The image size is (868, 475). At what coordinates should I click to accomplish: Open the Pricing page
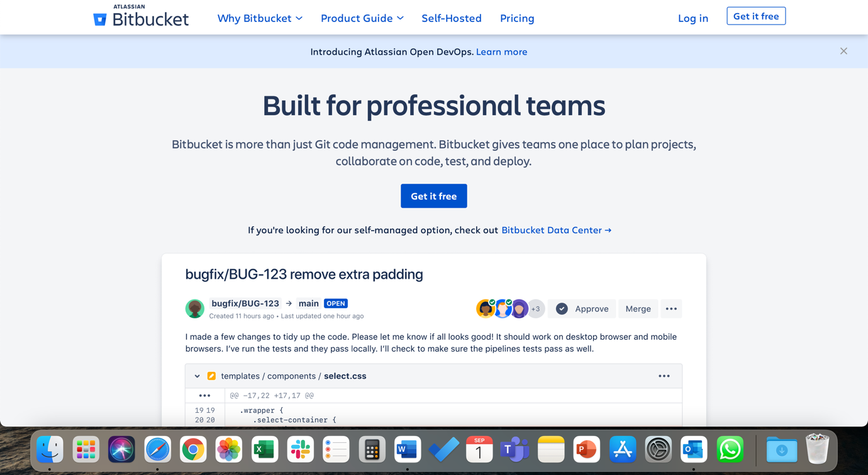[x=517, y=18]
